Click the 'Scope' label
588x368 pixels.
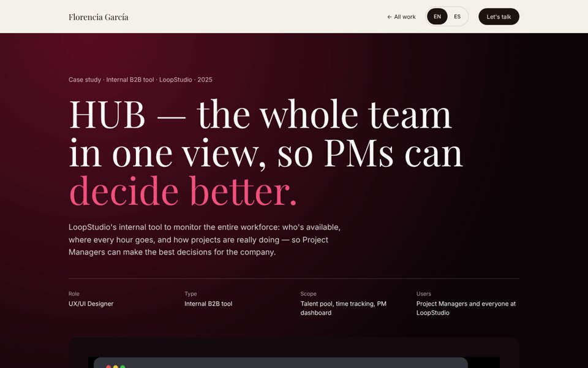tap(308, 294)
